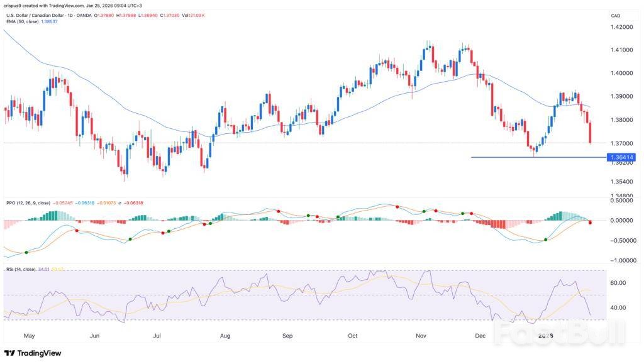Select the 1.36414 blue price tag
Screen dimensions: 644x364
coord(620,157)
